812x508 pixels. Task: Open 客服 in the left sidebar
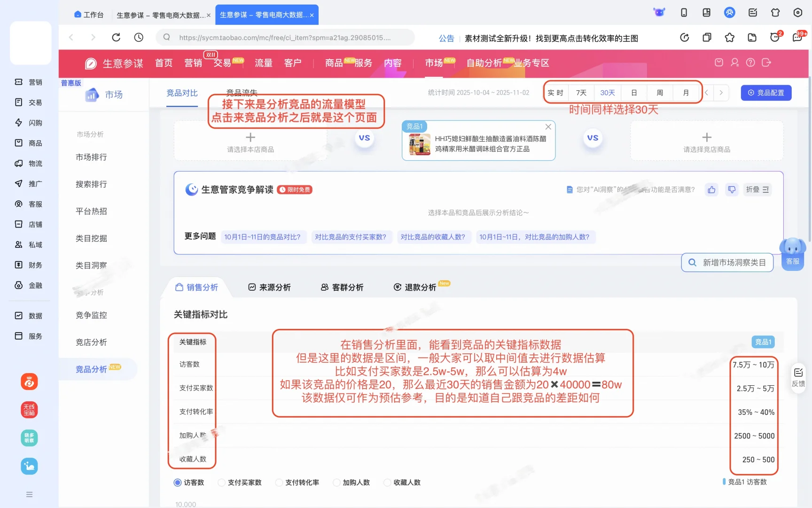pos(29,204)
